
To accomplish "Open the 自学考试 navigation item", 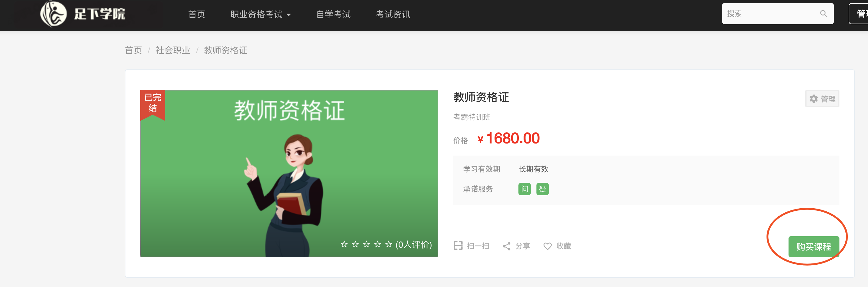I will click(x=333, y=14).
